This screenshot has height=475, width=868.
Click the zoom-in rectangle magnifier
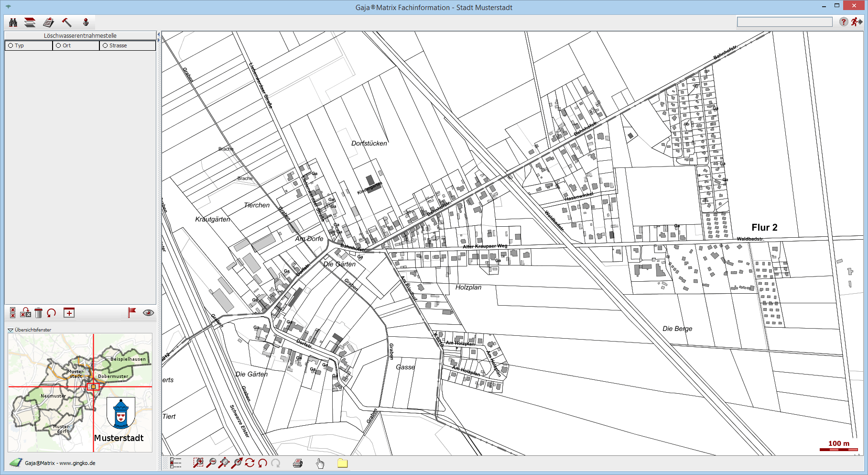point(198,463)
